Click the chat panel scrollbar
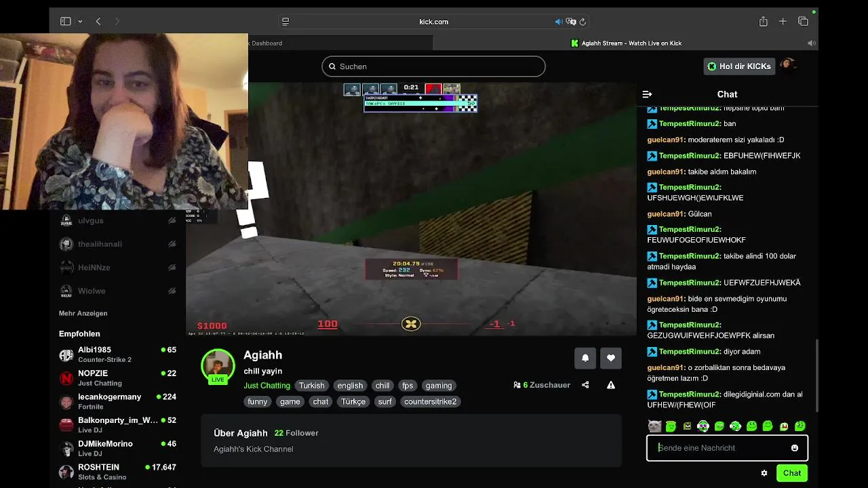 click(816, 375)
